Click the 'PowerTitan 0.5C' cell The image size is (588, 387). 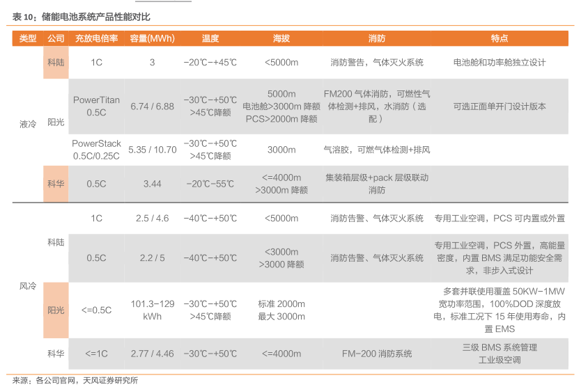96,106
